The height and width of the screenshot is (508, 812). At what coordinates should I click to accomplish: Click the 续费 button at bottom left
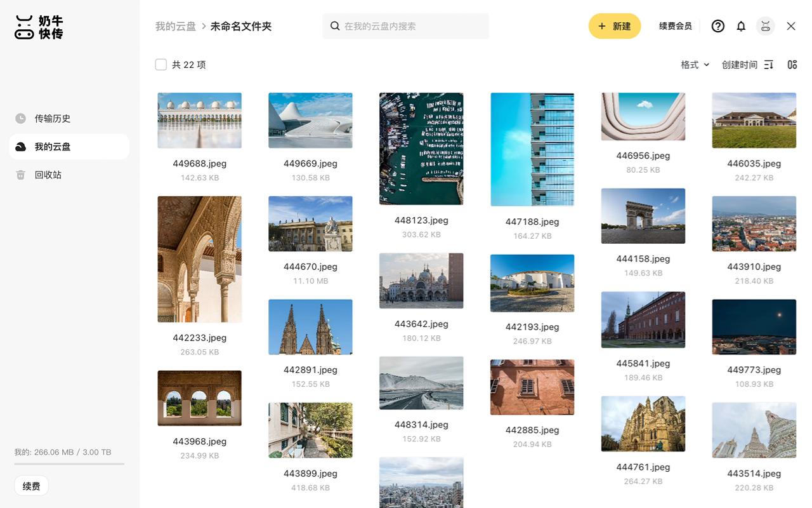[32, 486]
